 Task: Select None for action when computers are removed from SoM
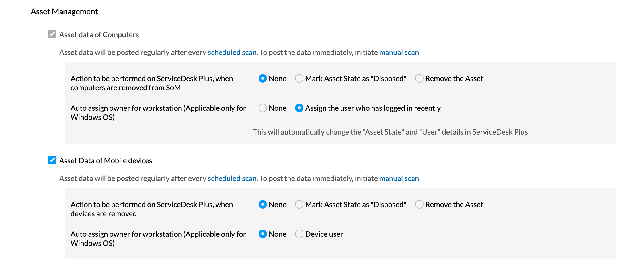tap(262, 78)
